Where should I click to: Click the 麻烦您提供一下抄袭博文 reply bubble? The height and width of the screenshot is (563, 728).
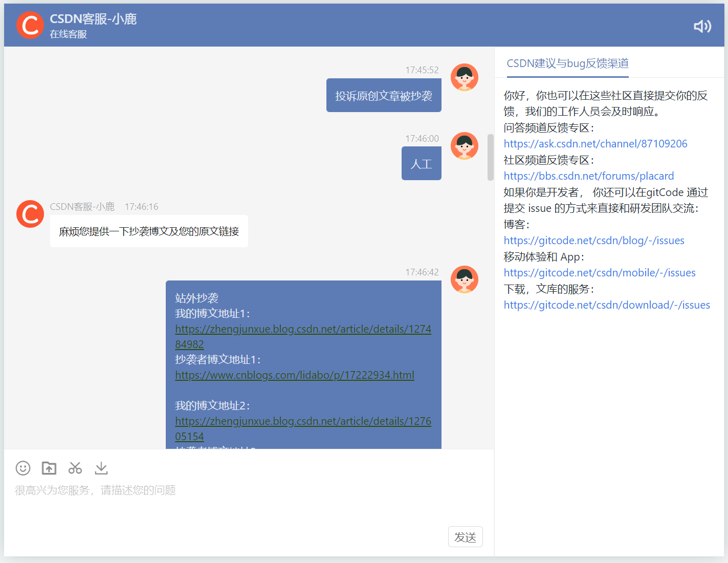tap(149, 231)
